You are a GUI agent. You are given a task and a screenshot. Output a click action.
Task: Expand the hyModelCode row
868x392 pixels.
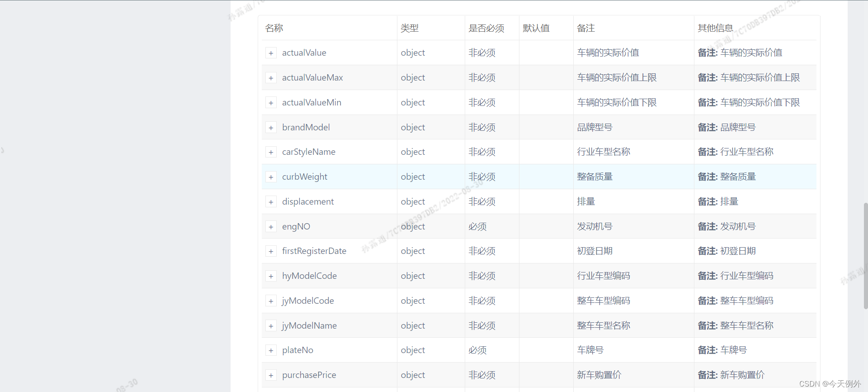[271, 276]
